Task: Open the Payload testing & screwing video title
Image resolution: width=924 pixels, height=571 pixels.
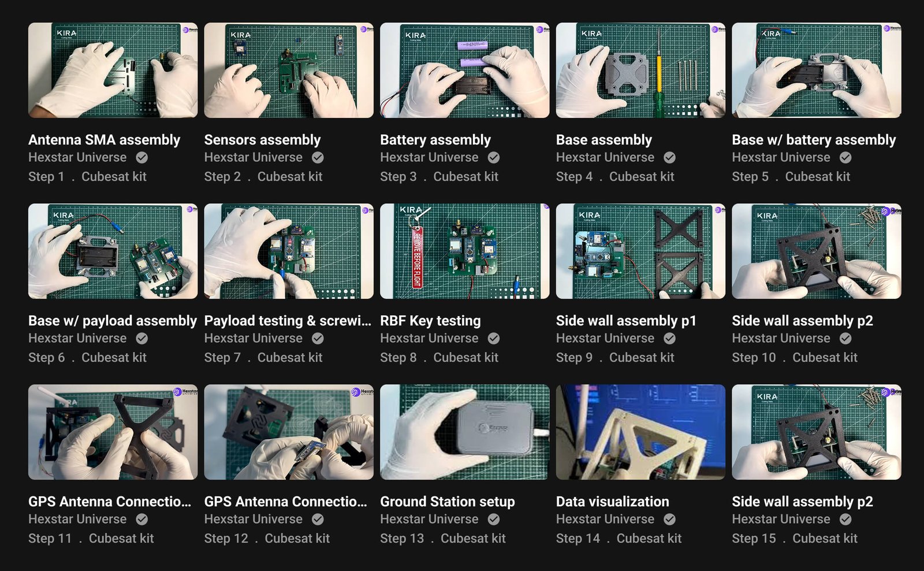Action: pos(288,321)
